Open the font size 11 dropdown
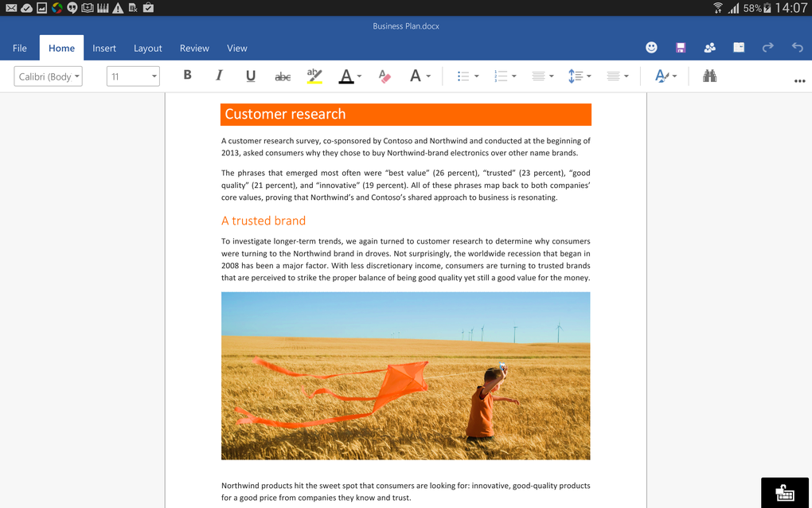 (133, 76)
